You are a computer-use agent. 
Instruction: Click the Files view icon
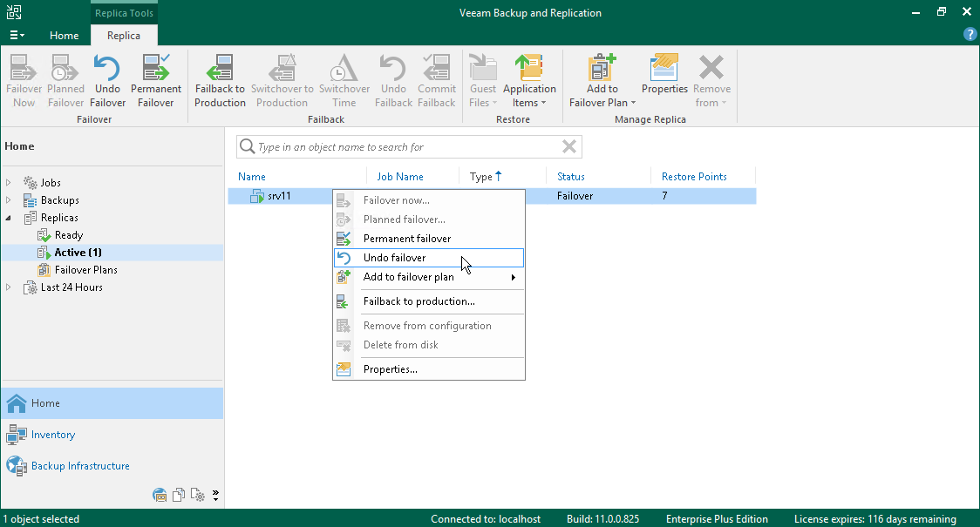179,495
